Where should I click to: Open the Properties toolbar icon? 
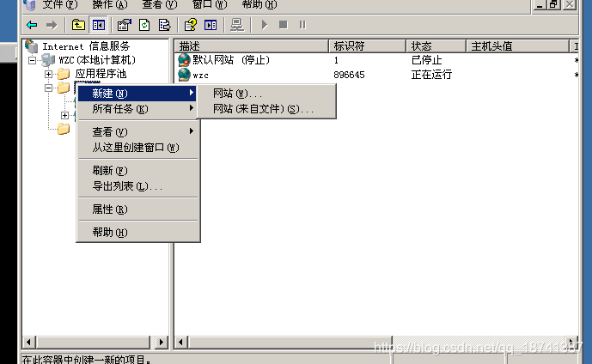(x=125, y=25)
